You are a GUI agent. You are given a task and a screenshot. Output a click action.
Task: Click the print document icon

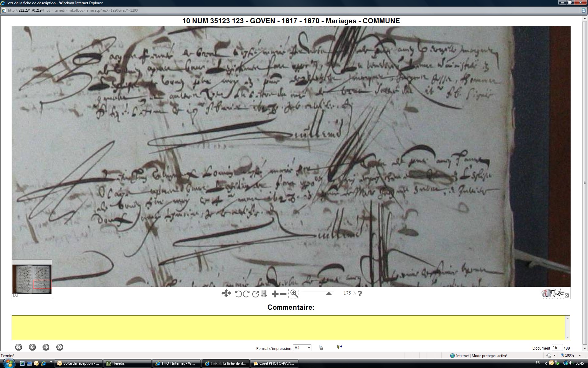321,347
